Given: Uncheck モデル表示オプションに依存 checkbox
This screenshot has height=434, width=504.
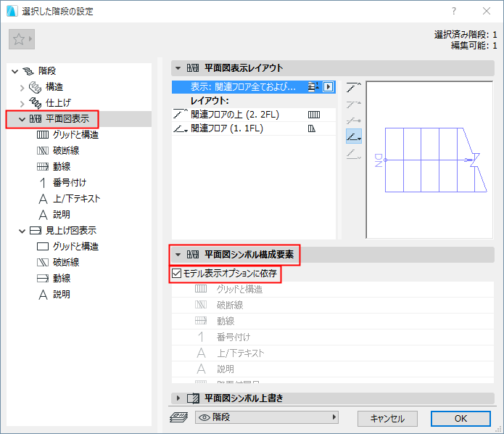Looking at the screenshot, I should tap(176, 274).
